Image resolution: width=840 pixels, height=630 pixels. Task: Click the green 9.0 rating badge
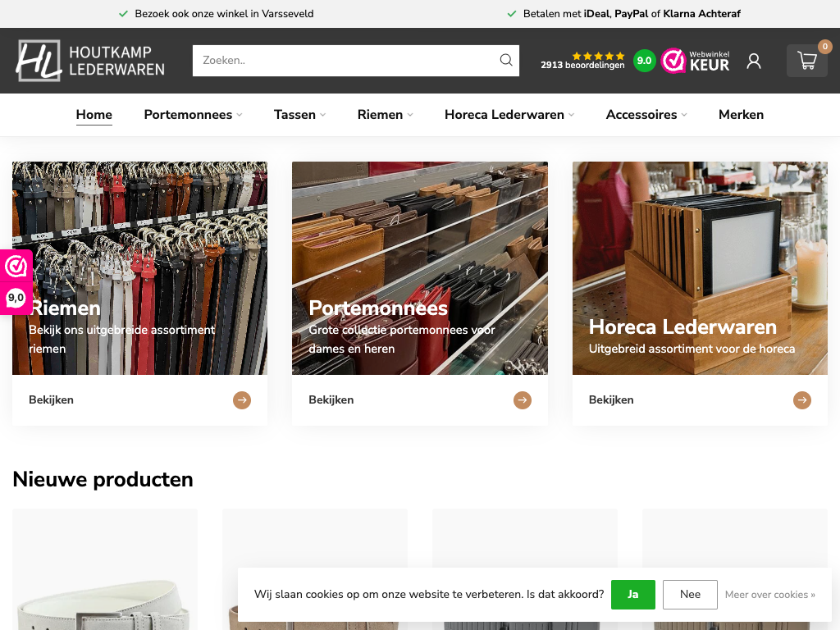[645, 61]
